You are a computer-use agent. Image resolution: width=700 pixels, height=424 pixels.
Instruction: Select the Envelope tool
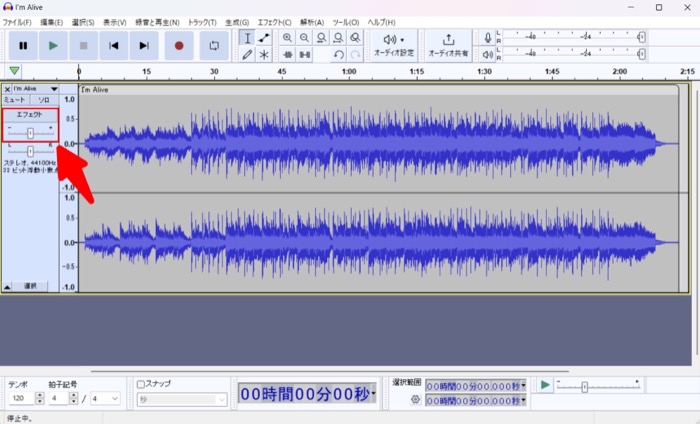264,38
